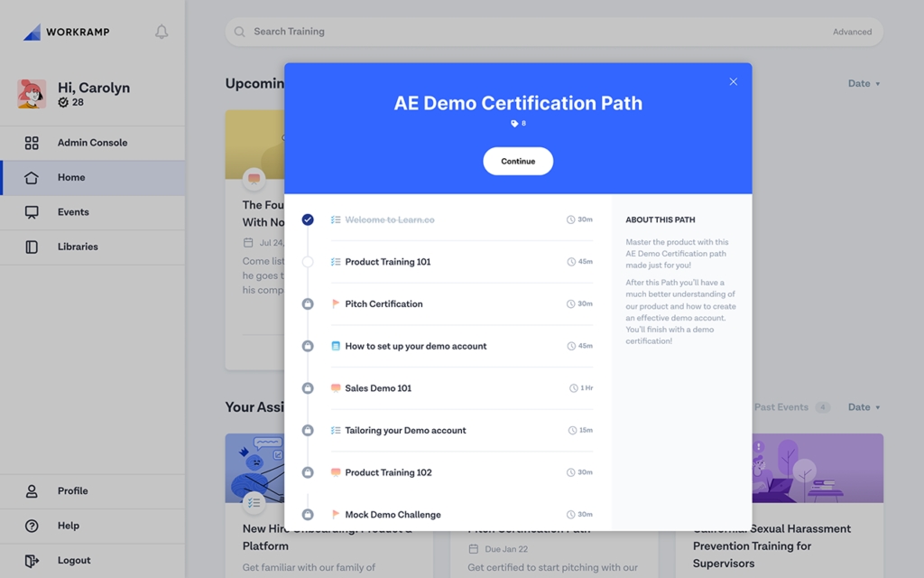Screen dimensions: 924x578
Task: Click the completed checkmark for Welcome to Learn.co
Action: coord(308,219)
